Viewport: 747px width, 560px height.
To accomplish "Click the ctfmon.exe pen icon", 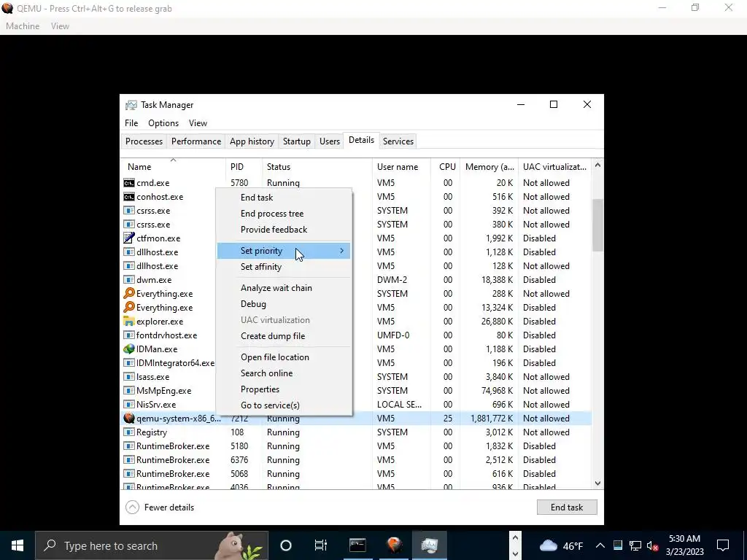I will pyautogui.click(x=128, y=238).
